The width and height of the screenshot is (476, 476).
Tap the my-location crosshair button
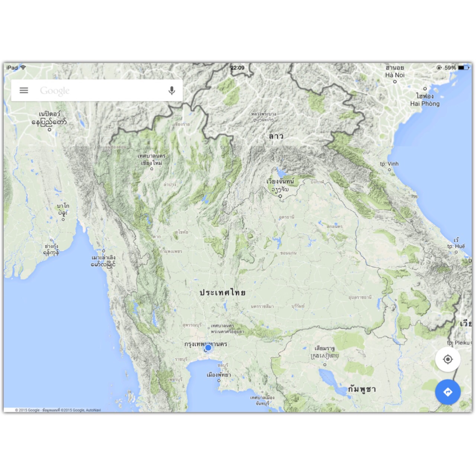click(448, 359)
